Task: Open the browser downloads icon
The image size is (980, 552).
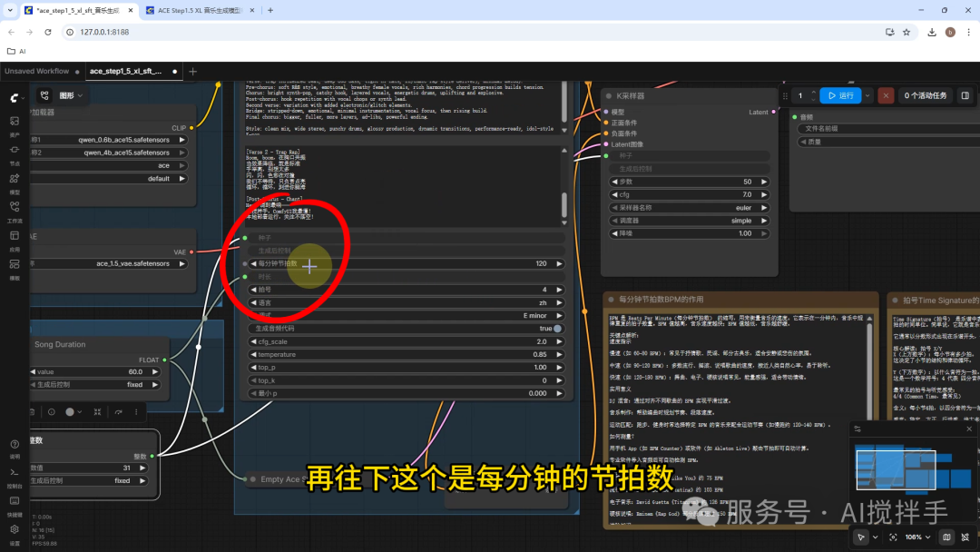Action: coord(932,32)
